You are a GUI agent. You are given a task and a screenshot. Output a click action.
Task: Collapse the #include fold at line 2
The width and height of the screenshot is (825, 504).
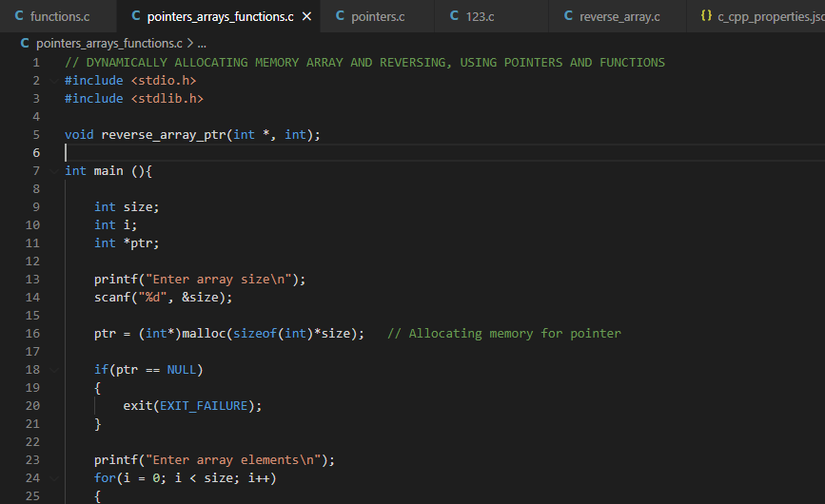pos(54,81)
